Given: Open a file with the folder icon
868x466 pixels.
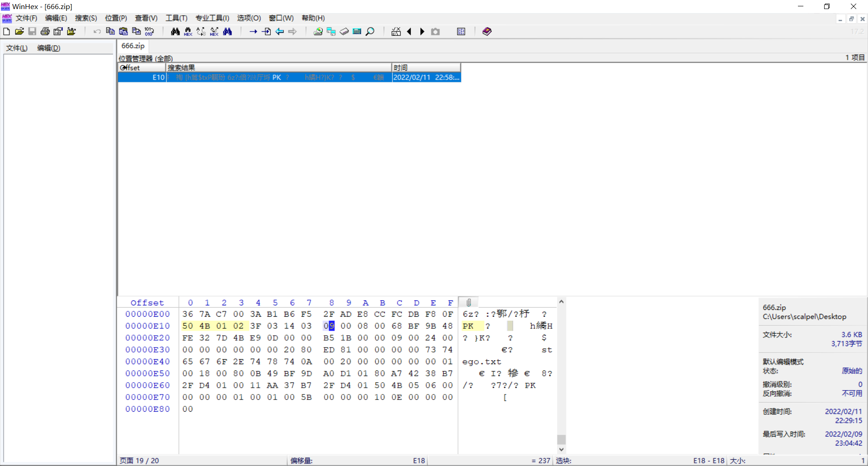Looking at the screenshot, I should tap(19, 31).
